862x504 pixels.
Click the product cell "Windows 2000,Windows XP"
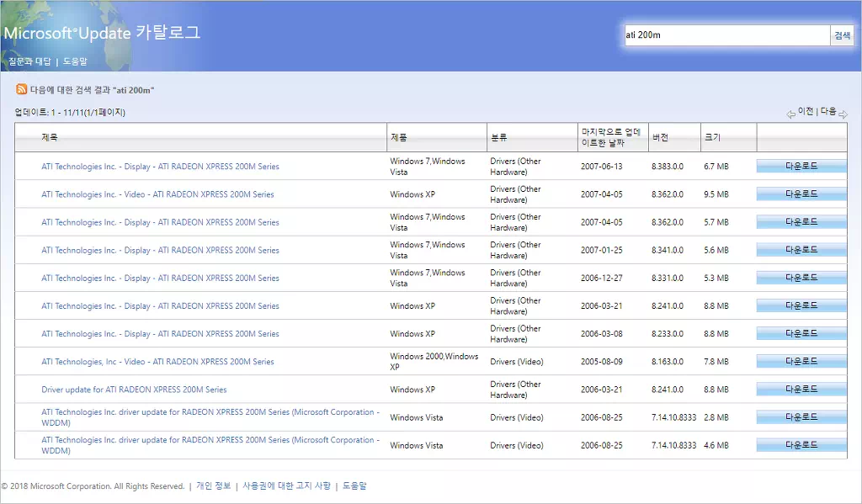tap(434, 362)
